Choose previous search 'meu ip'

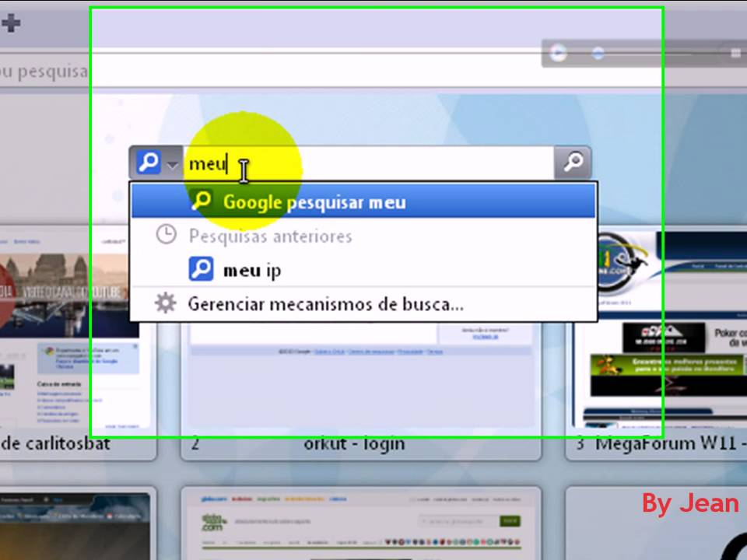point(363,270)
